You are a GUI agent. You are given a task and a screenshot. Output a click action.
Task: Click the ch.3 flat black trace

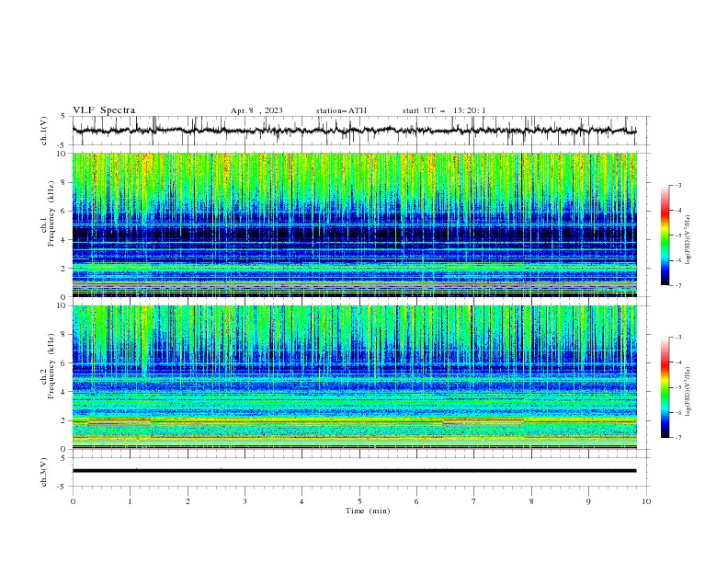coord(354,471)
